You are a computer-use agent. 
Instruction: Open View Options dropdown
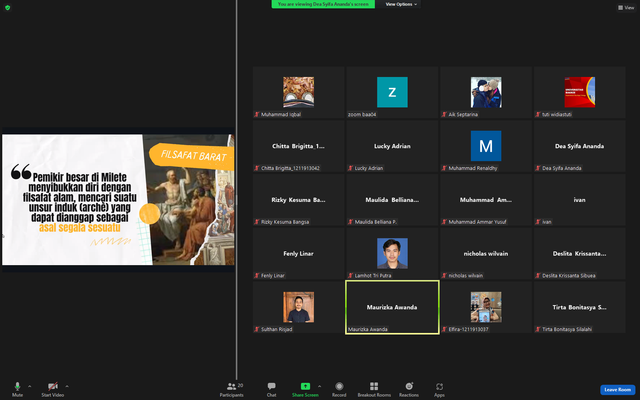401,4
